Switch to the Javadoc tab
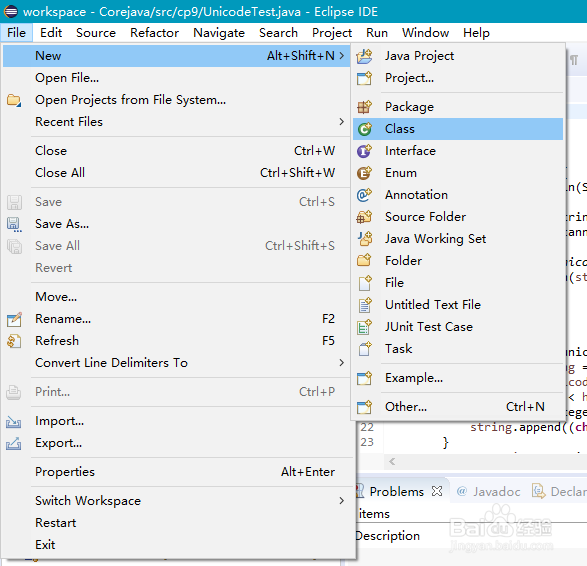The image size is (587, 566). tap(489, 492)
